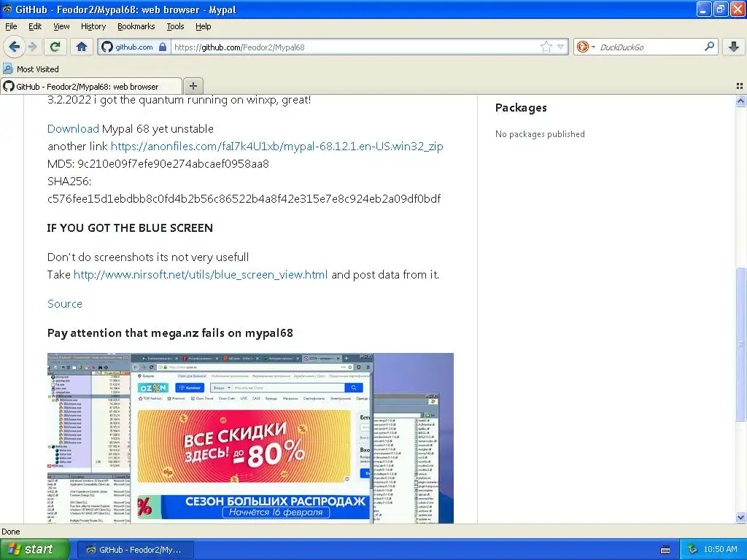Viewport: 747px width, 560px height.
Task: Click 'No packages published' text
Action: [x=540, y=134]
